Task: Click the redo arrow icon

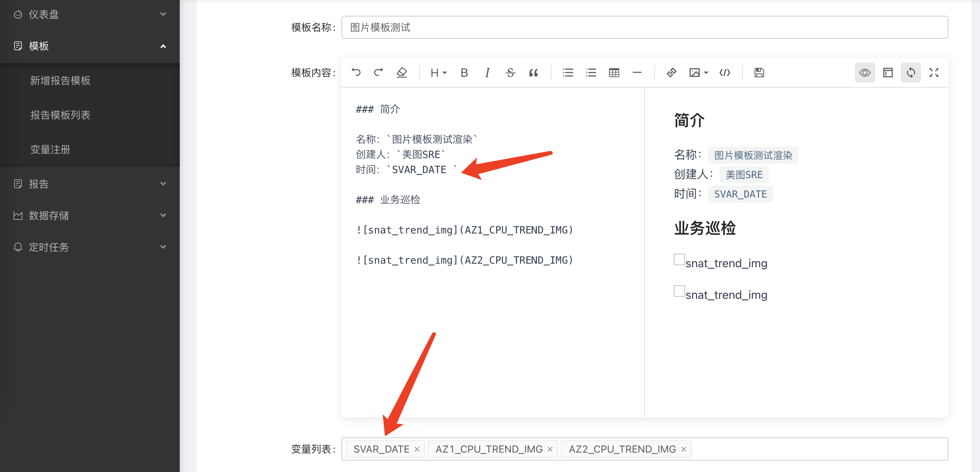Action: 379,72
